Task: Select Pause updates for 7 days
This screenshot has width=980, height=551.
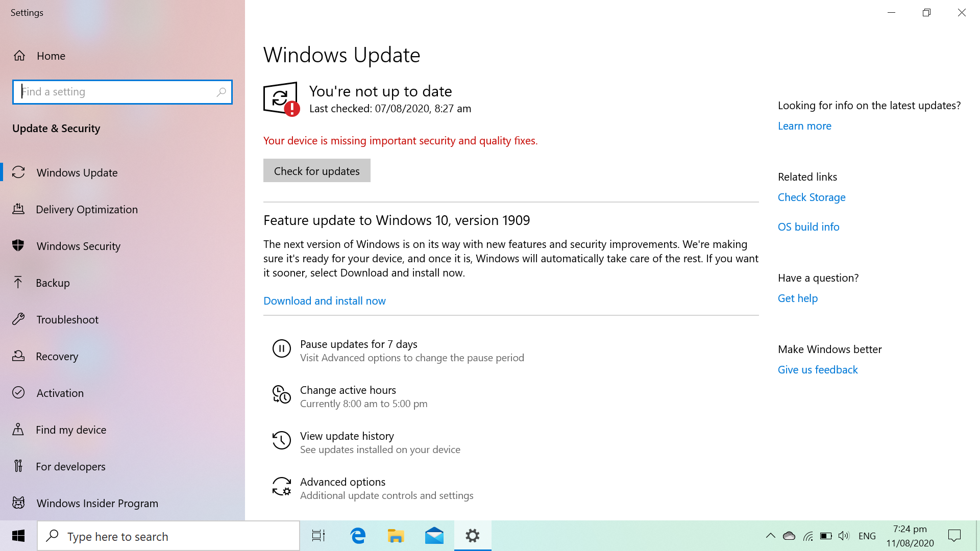Action: [398, 350]
